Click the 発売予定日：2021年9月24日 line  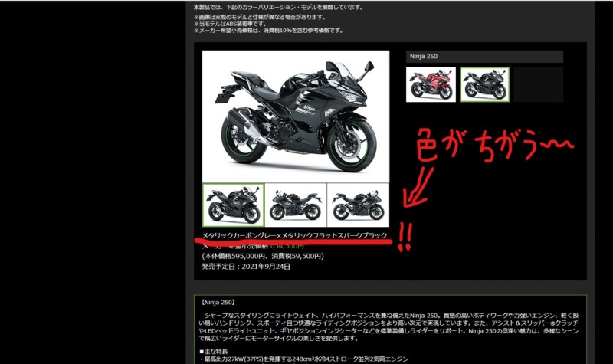point(246,267)
